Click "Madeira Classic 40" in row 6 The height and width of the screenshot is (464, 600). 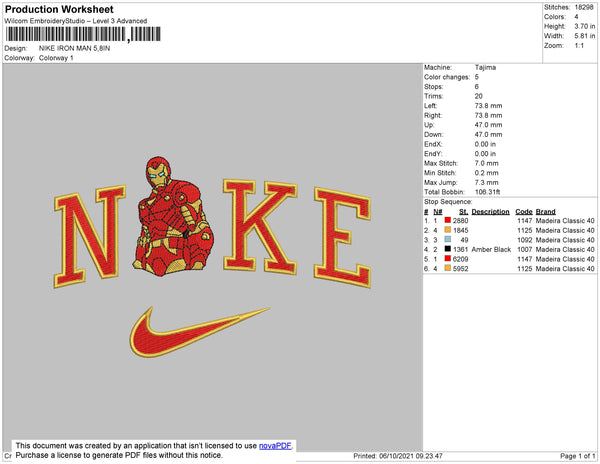[565, 269]
